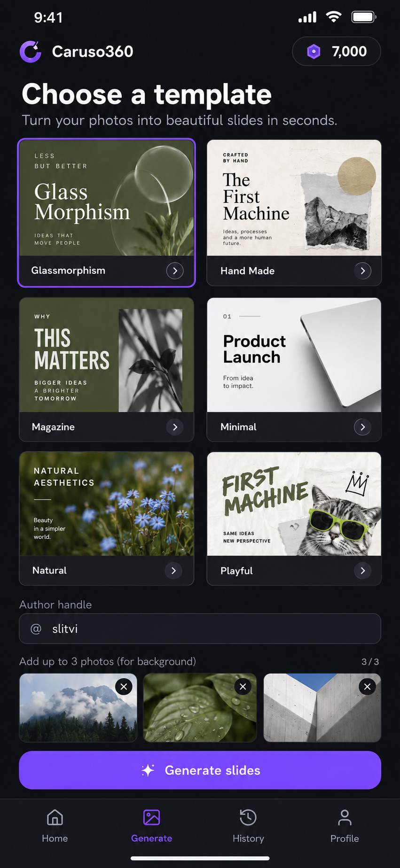
Task: Tap the purple hexagon credits icon
Action: [314, 51]
